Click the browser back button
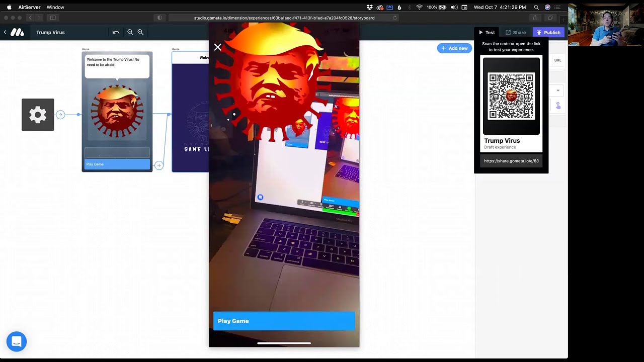 tap(30, 18)
